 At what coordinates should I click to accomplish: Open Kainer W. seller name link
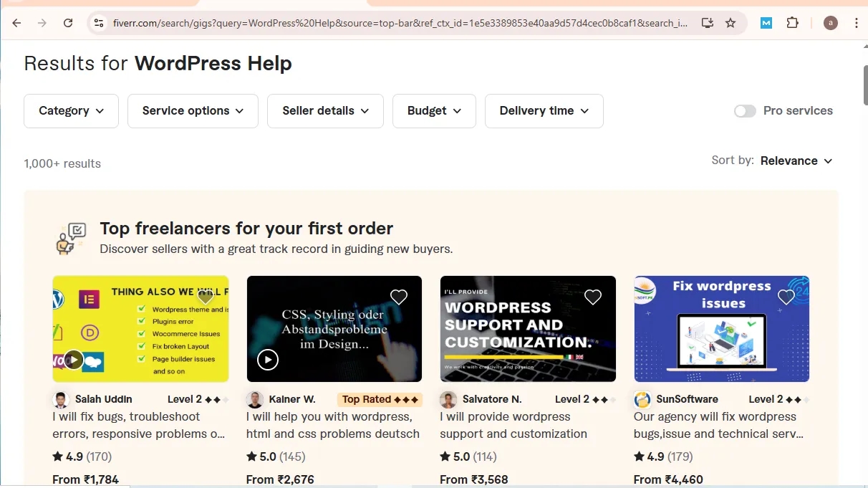(x=292, y=399)
